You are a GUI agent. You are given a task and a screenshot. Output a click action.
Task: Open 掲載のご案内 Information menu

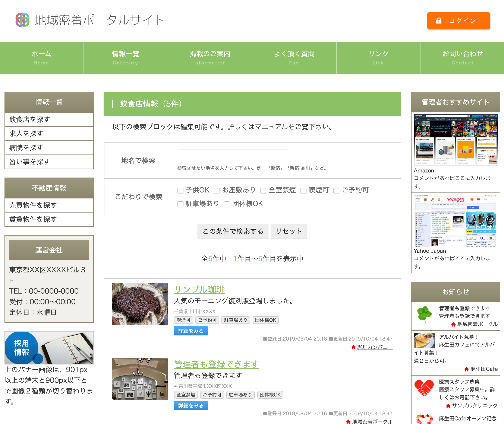click(x=210, y=58)
